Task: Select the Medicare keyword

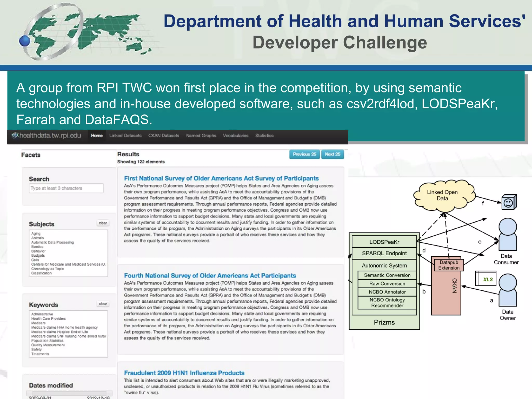Action: [38, 323]
